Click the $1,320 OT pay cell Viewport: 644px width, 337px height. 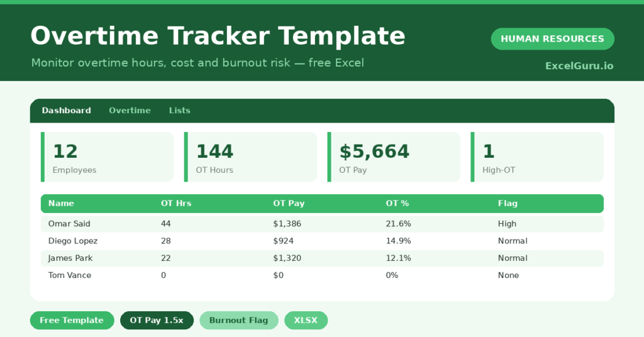point(287,258)
